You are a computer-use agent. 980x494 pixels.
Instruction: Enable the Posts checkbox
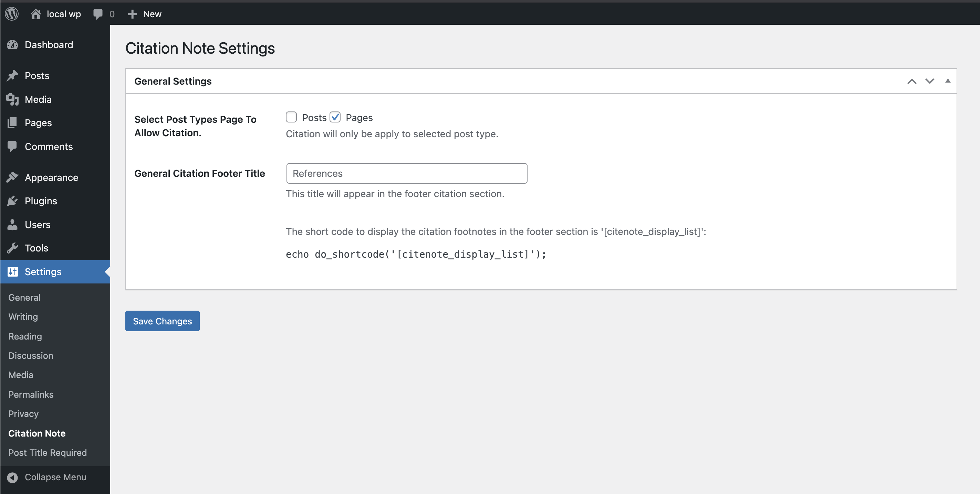click(x=291, y=117)
